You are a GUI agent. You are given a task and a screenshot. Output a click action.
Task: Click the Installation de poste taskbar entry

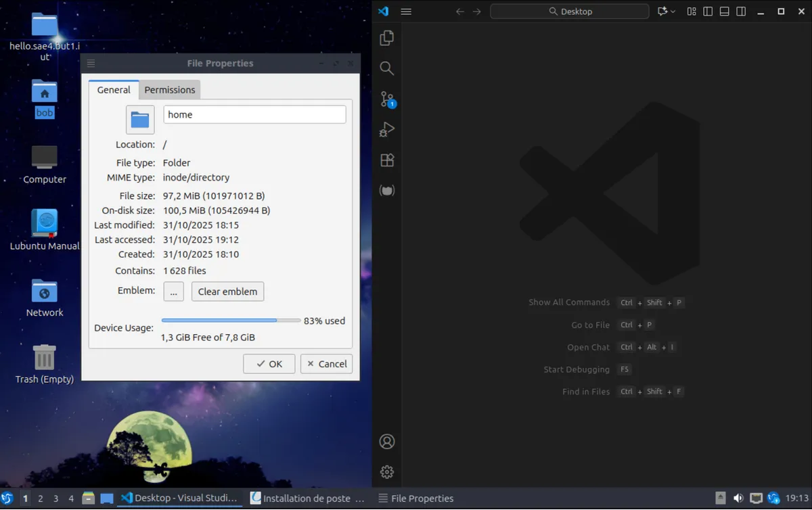point(308,499)
